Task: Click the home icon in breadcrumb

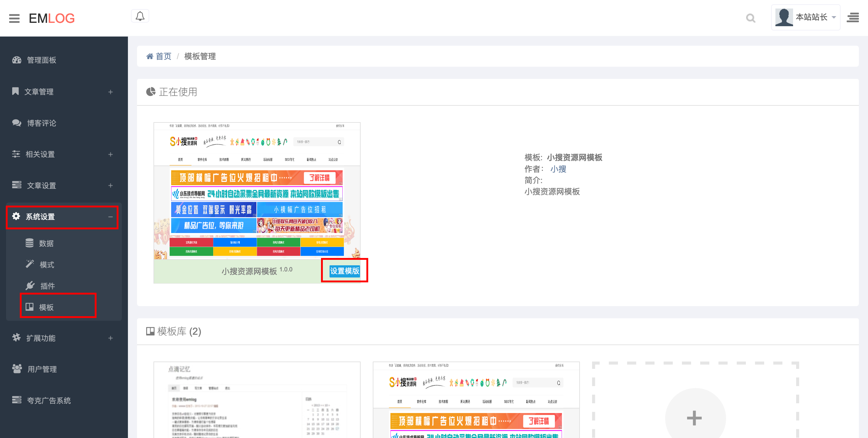Action: click(x=150, y=56)
